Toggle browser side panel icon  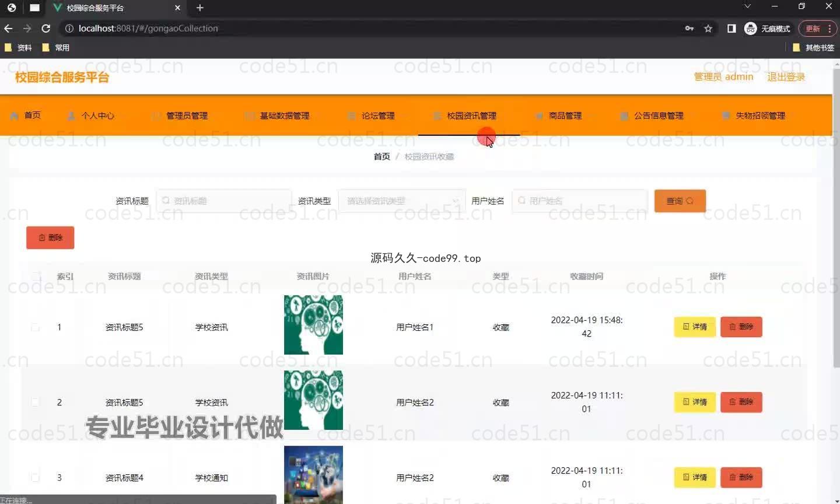pyautogui.click(x=731, y=28)
